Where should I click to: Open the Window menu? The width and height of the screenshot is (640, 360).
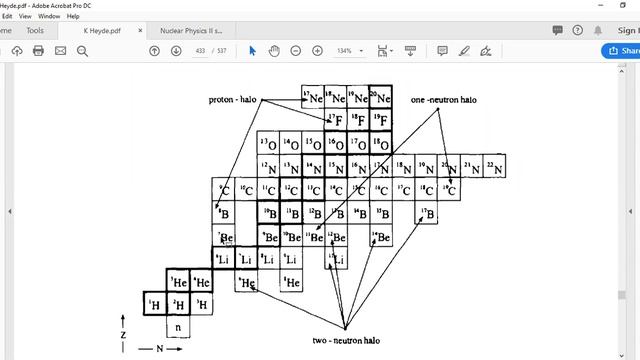[x=49, y=16]
